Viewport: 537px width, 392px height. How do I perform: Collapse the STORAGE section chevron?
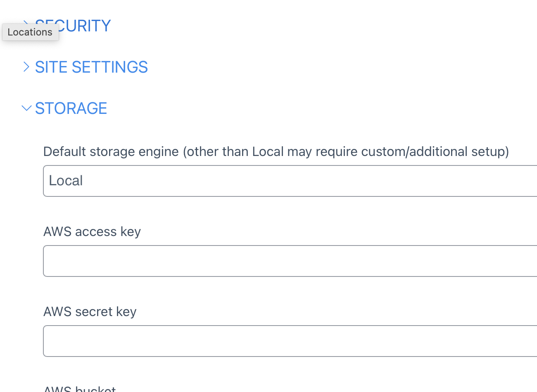[26, 108]
